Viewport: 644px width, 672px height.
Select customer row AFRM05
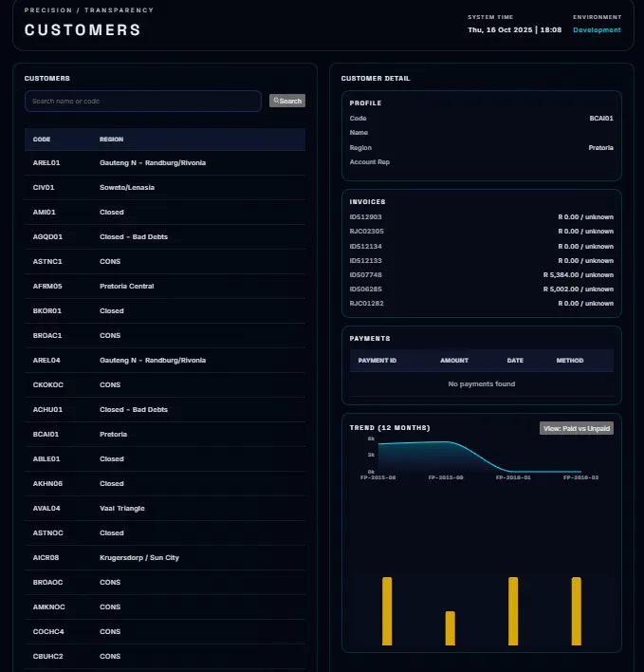165,286
